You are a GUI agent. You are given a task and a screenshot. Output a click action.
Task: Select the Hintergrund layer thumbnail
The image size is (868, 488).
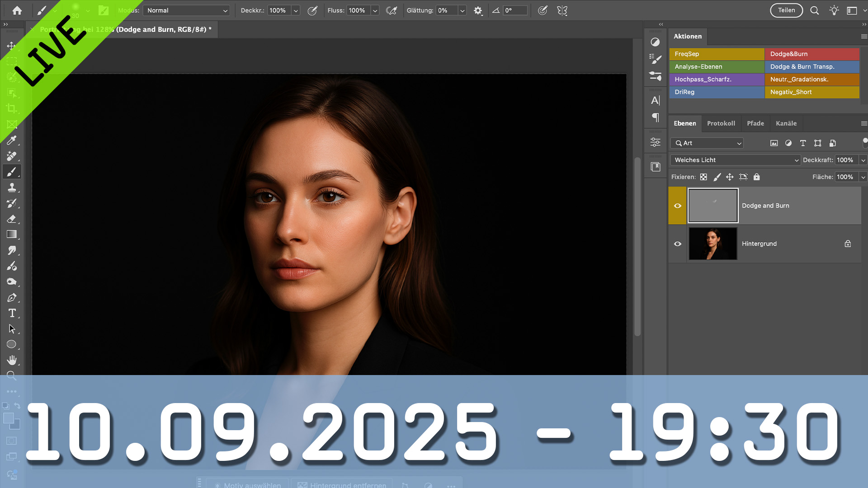(x=713, y=244)
